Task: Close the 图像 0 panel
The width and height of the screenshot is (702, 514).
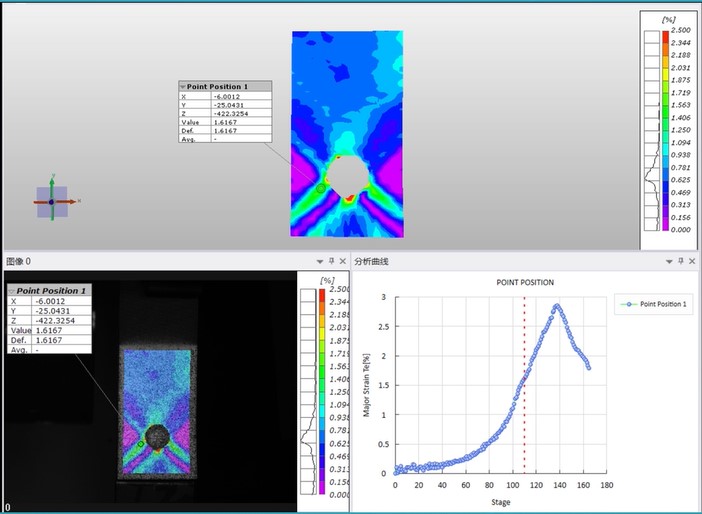Action: (x=342, y=261)
